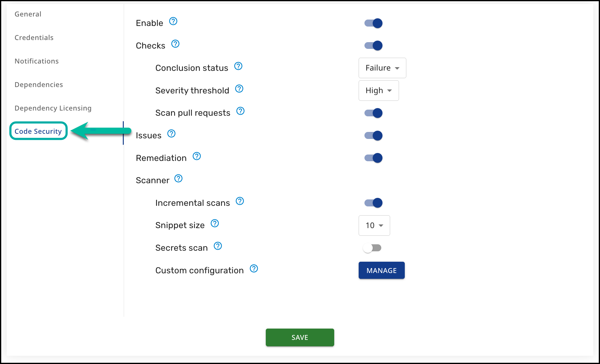
Task: Open help for the Remediation setting
Action: tap(197, 156)
